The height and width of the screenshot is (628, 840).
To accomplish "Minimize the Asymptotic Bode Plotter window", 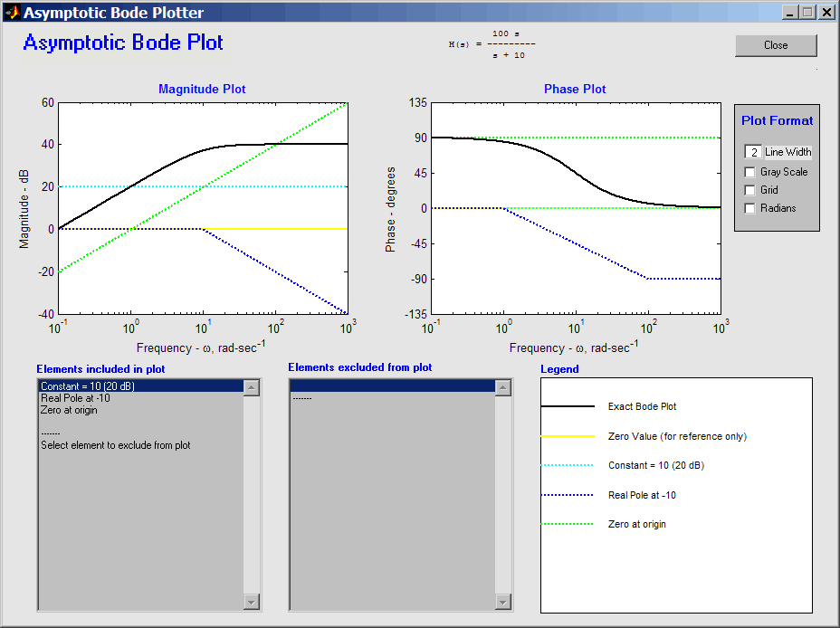I will (789, 13).
